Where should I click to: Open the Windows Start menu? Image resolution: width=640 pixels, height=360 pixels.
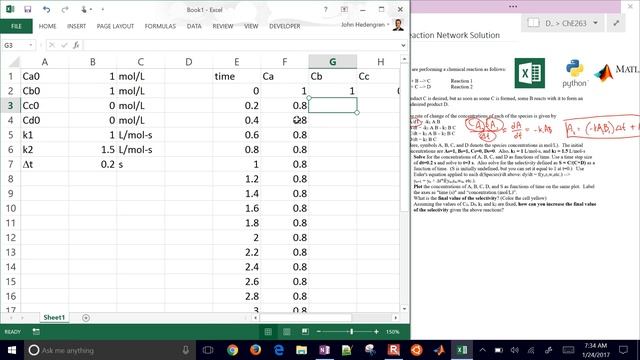coord(12,350)
